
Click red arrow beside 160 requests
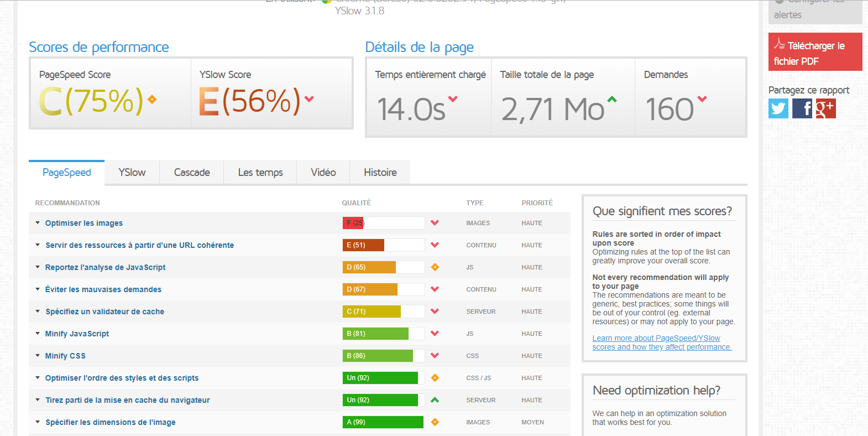[702, 99]
